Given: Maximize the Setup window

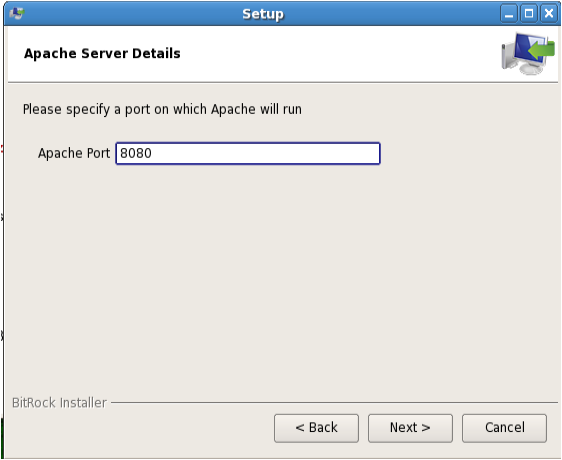Looking at the screenshot, I should 529,14.
